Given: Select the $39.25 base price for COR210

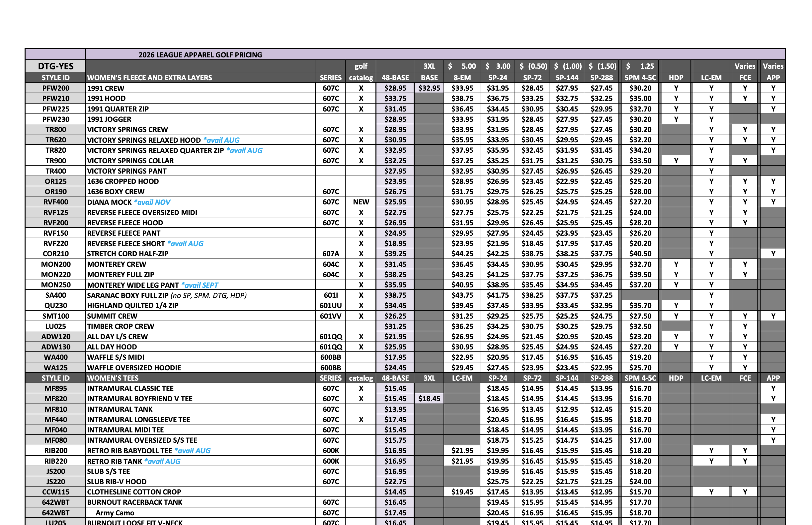Looking at the screenshot, I should click(x=395, y=254).
